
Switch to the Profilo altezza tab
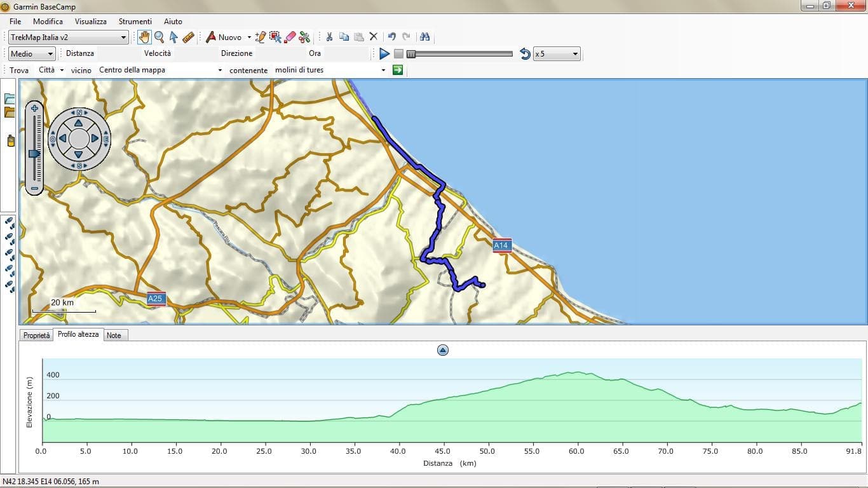point(78,334)
